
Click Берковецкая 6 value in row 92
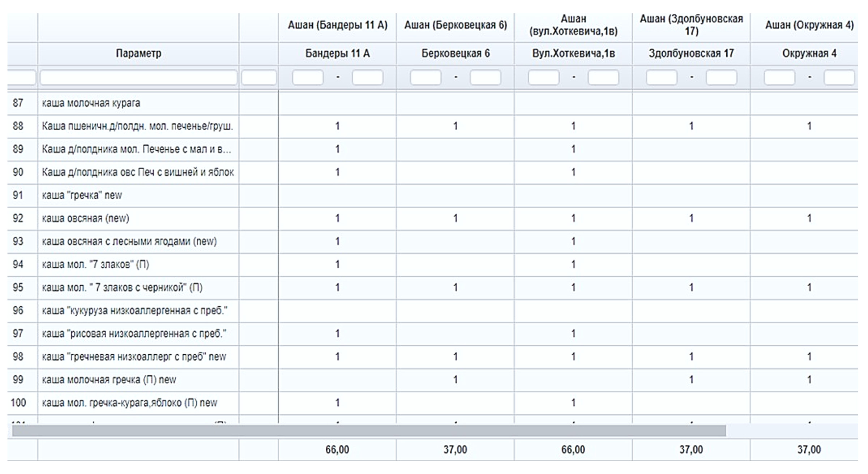pos(455,218)
